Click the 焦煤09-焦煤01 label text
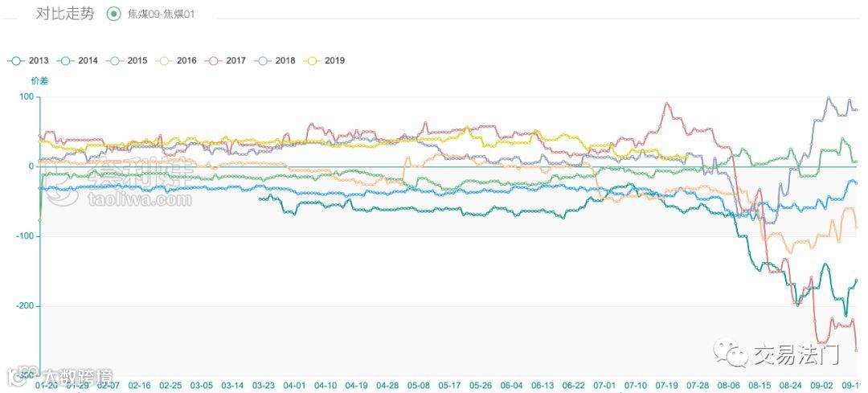The width and height of the screenshot is (868, 393). click(161, 14)
